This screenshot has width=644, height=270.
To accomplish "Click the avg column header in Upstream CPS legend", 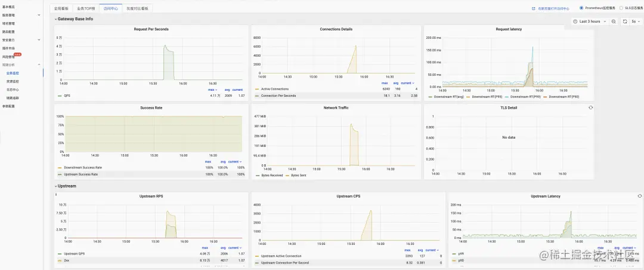I will coord(420,250).
